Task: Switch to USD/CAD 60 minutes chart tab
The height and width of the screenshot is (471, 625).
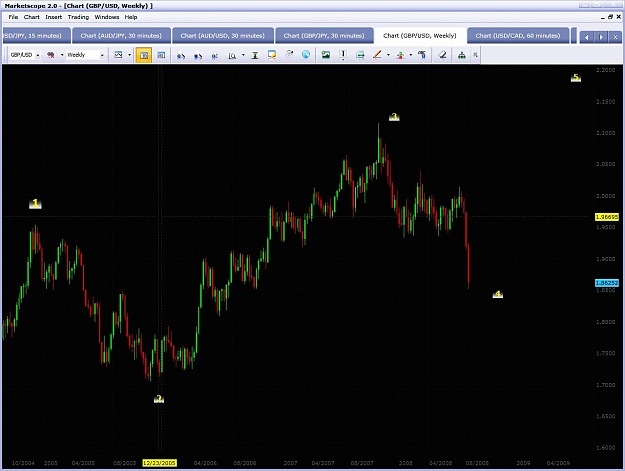Action: (518, 35)
